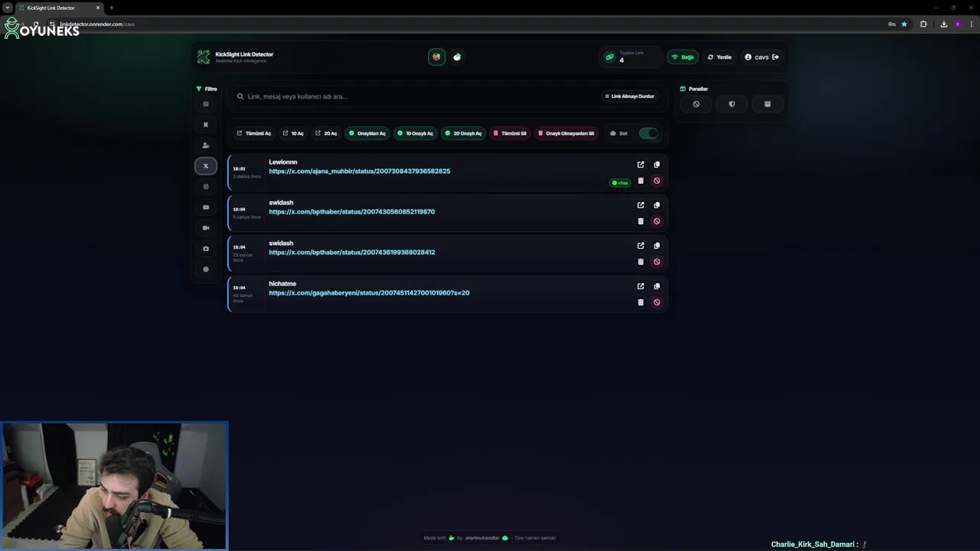Focus the link search input field
The image size is (980, 551).
[417, 96]
